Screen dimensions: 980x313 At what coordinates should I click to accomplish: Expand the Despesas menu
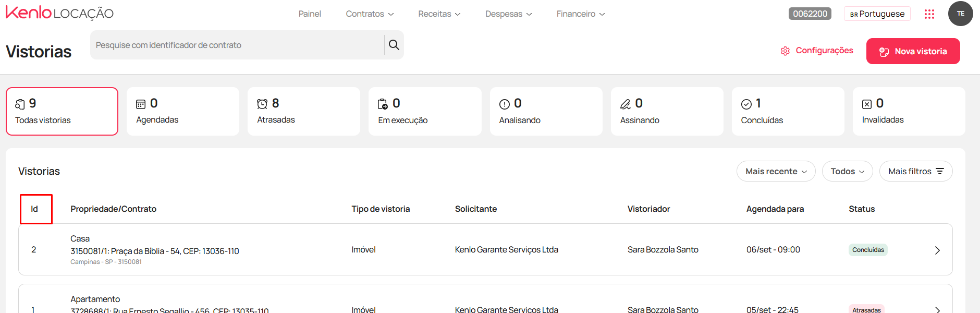click(x=508, y=14)
